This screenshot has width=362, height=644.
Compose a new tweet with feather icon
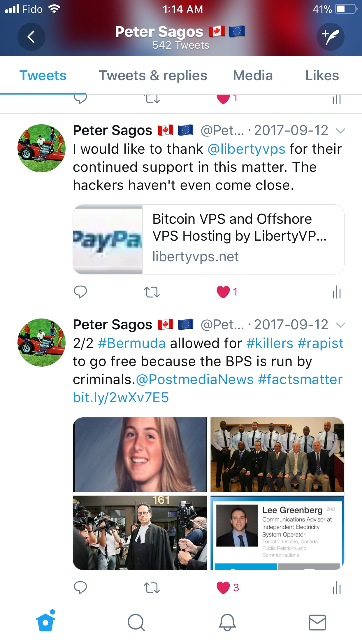tap(331, 37)
